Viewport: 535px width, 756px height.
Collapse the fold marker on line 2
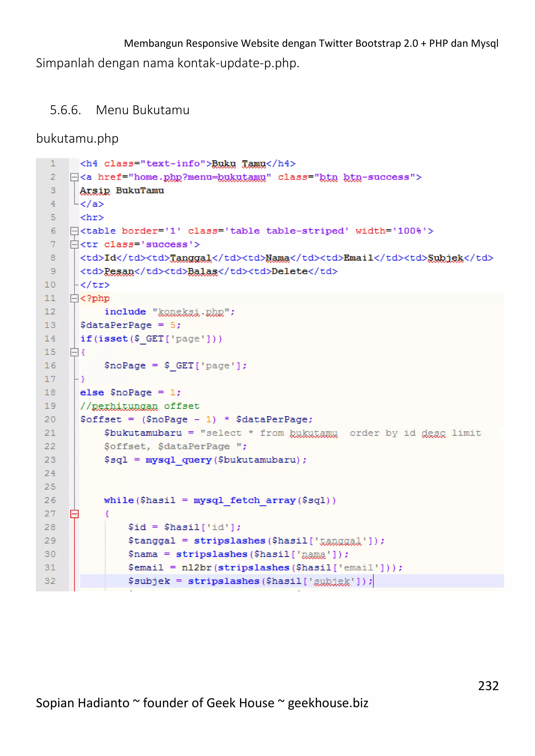(x=74, y=177)
